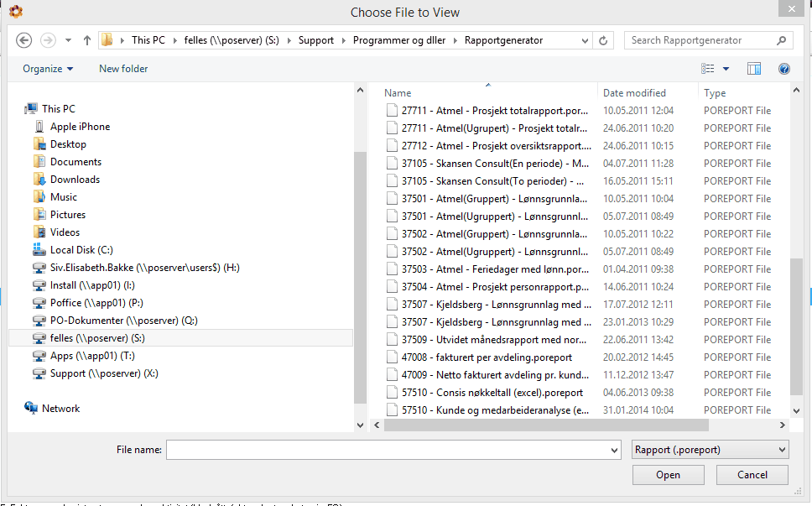Click the File name input box
The height and width of the screenshot is (506, 812).
tap(388, 450)
